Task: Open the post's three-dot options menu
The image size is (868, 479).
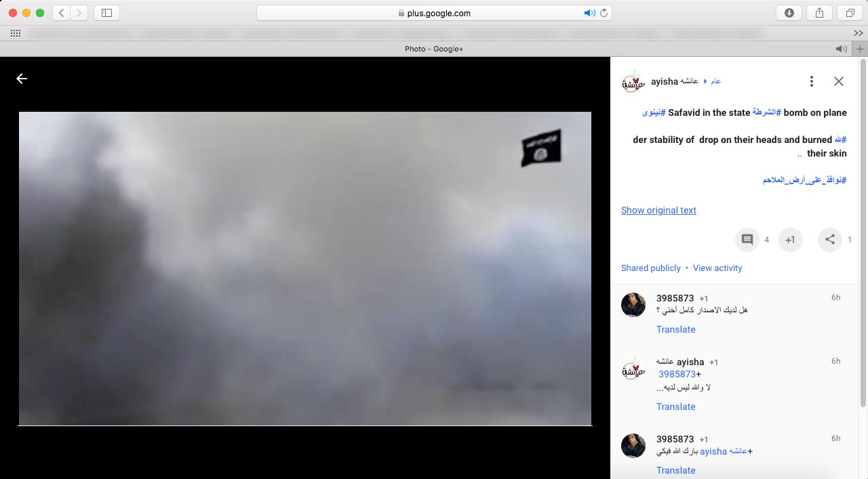Action: [x=811, y=81]
